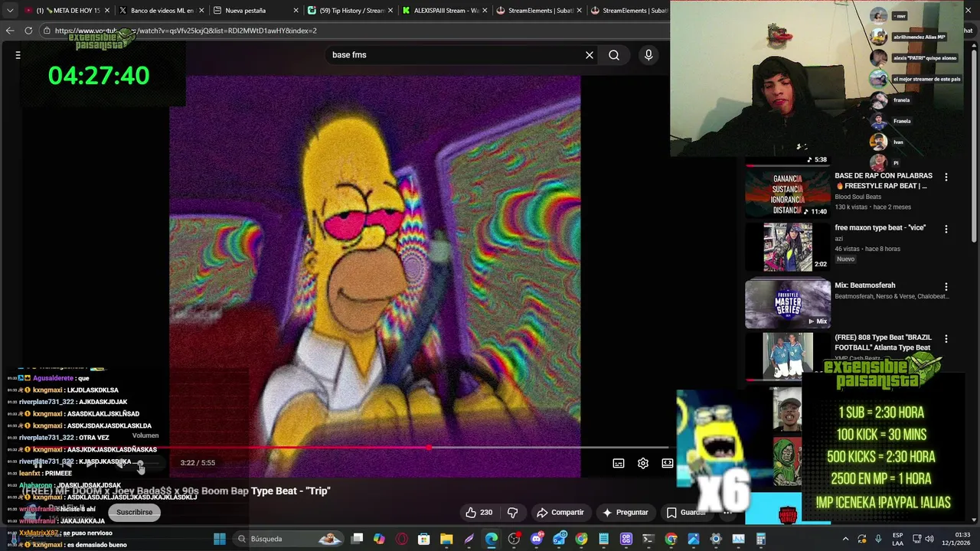
Task: Open Microsoft Store from the taskbar
Action: pos(424,539)
